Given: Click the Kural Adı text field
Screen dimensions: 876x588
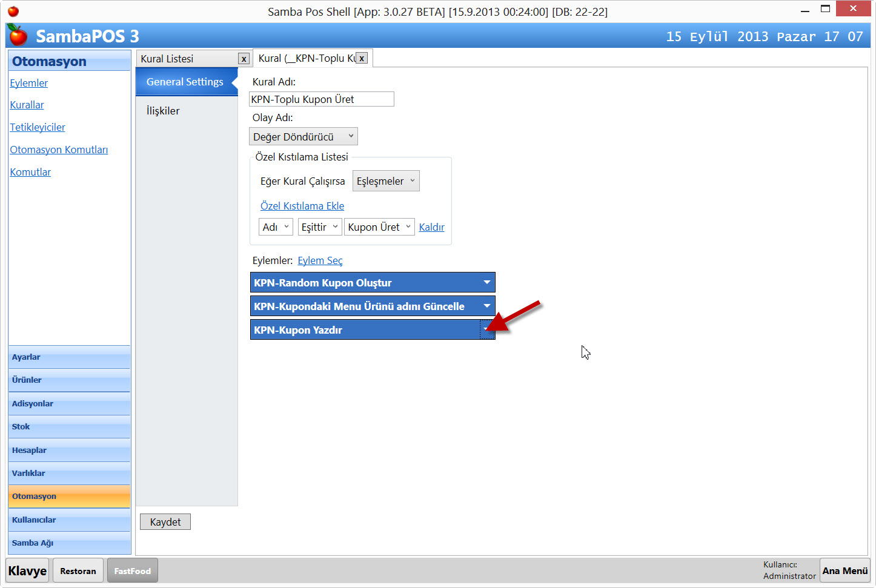Looking at the screenshot, I should click(x=321, y=99).
